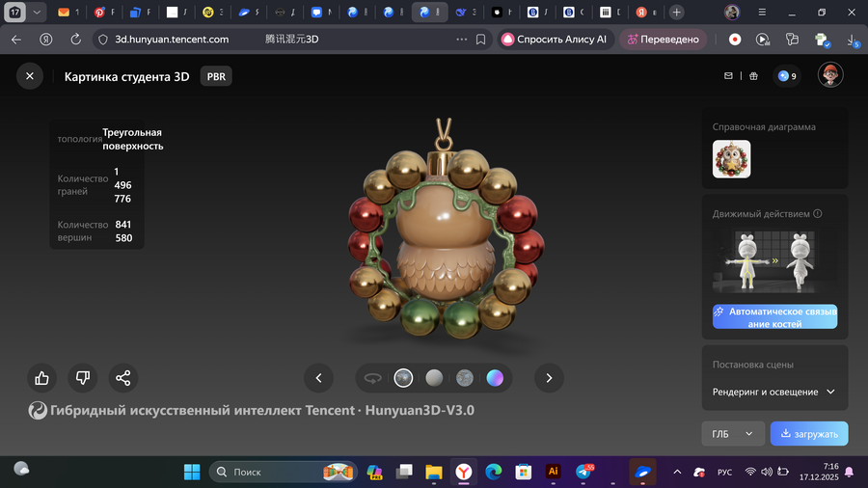
Task: Click the PBR tag label
Action: (x=216, y=76)
